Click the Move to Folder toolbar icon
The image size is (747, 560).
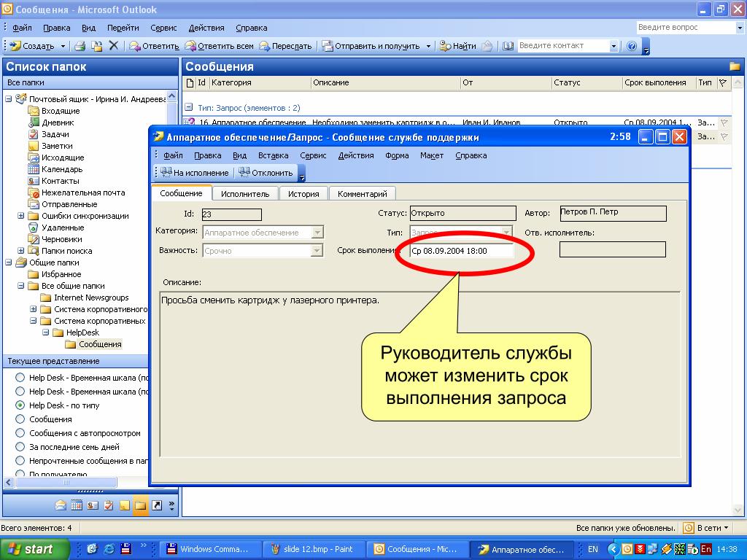click(x=97, y=46)
